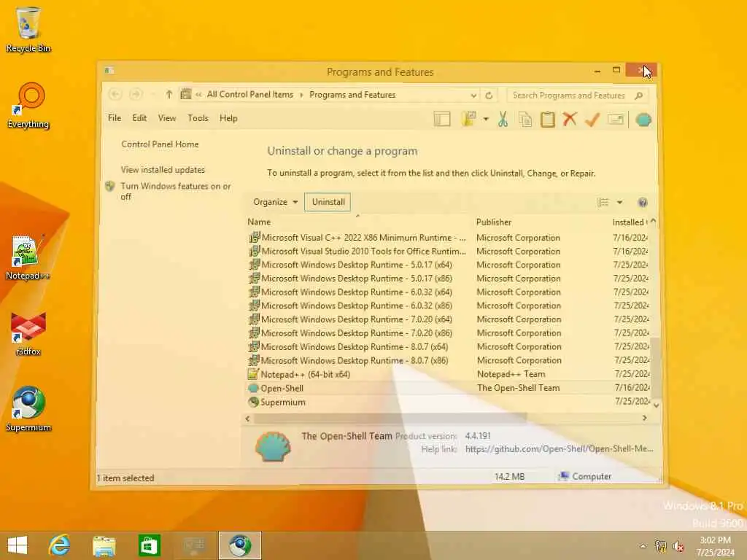
Task: Open the View menu
Action: [167, 118]
